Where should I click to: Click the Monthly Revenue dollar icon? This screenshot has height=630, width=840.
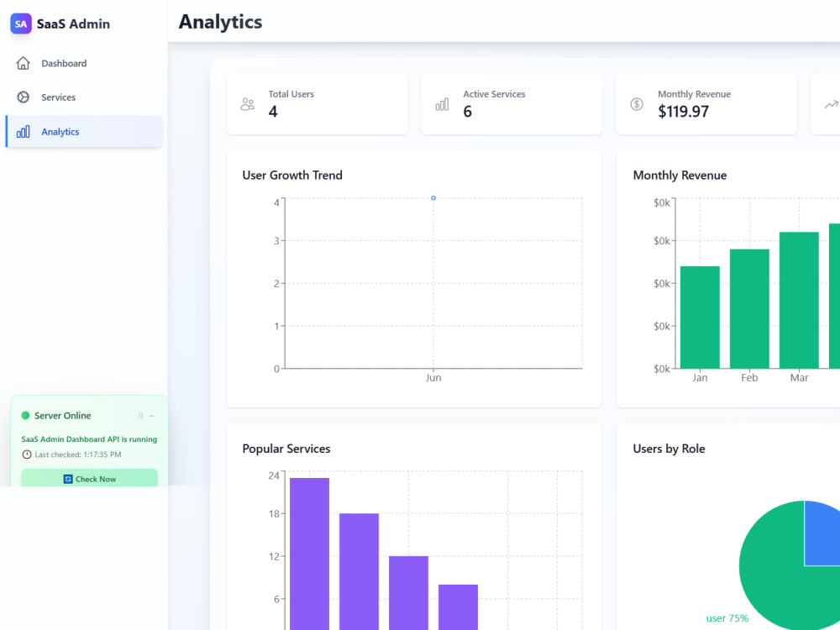coord(637,104)
